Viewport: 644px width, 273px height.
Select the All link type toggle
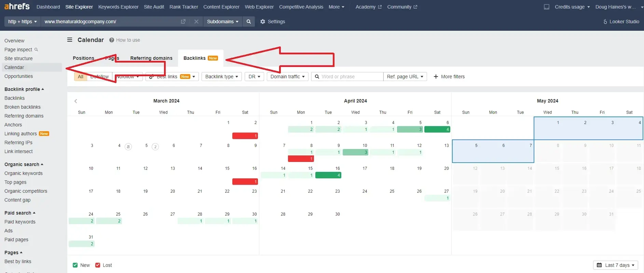coord(80,77)
